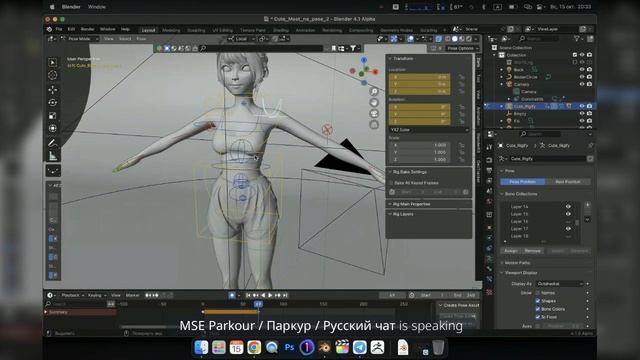This screenshot has width=640, height=360.
Task: Open Telegram from the Dock
Action: coord(359,347)
